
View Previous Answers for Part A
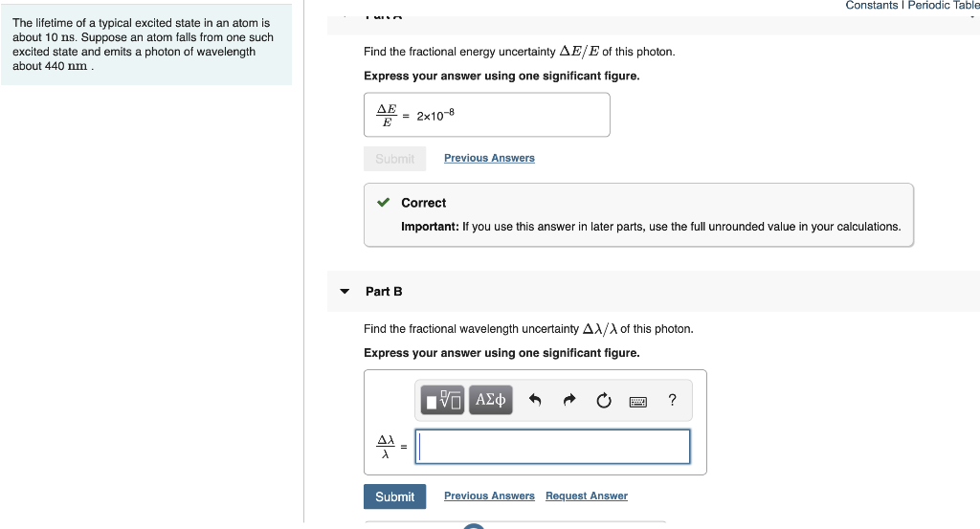click(489, 158)
